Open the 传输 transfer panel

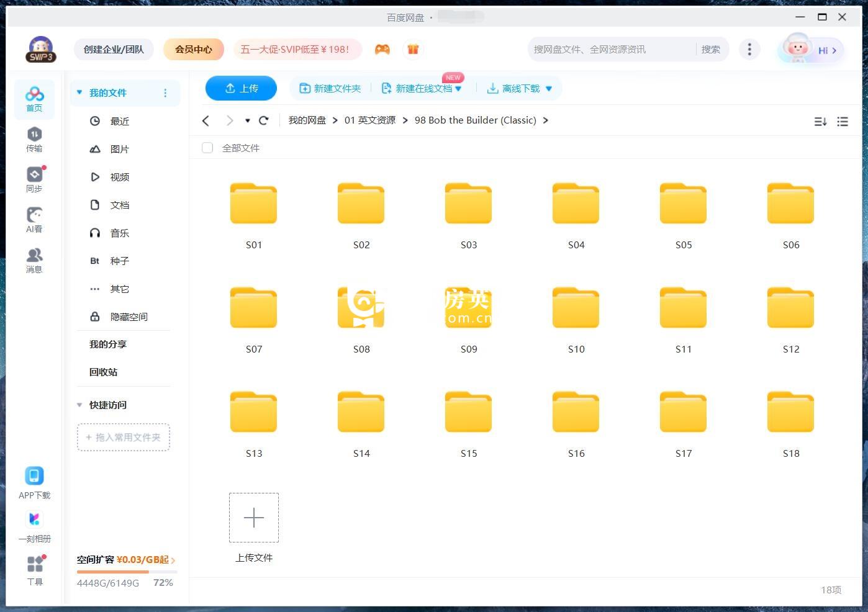tap(34, 138)
